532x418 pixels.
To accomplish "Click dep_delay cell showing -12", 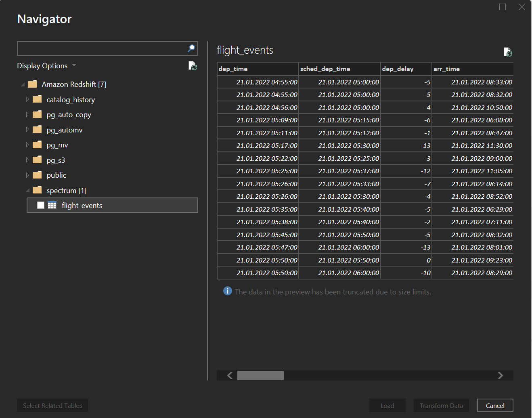I will pyautogui.click(x=406, y=171).
